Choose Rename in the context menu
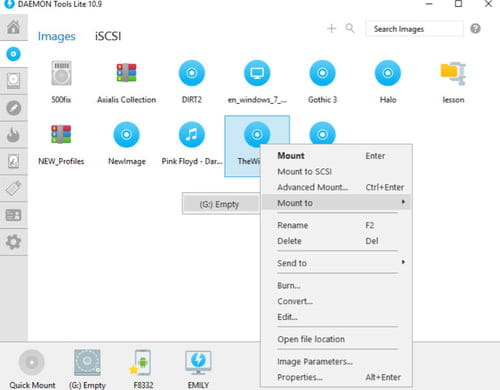The image size is (500, 390). [336, 225]
